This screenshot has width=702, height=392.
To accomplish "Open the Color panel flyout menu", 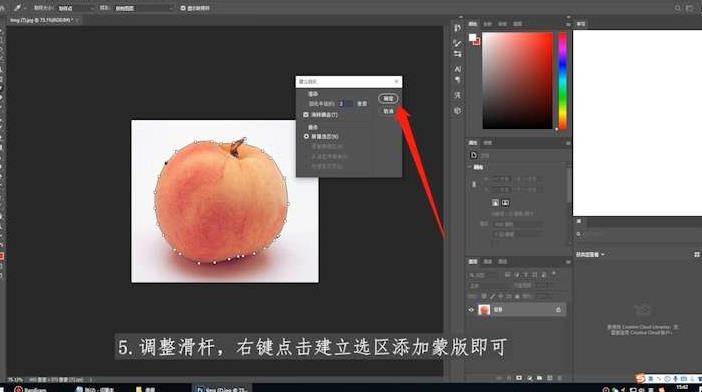I will click(x=568, y=24).
